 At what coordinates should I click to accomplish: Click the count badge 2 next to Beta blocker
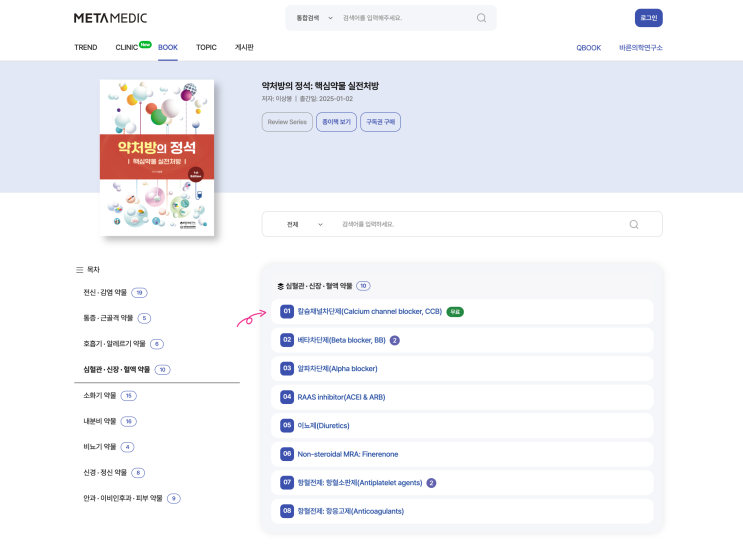[395, 340]
